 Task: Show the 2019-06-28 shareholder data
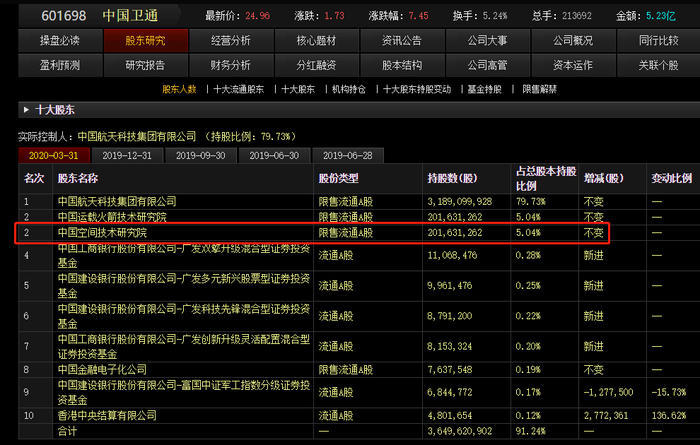point(348,155)
